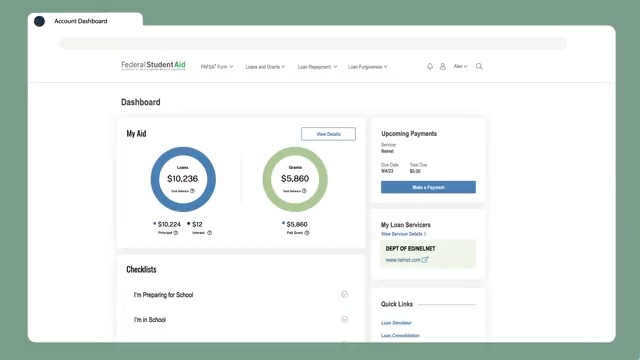Open the Loan Simulator quick link
The height and width of the screenshot is (360, 640).
[396, 323]
